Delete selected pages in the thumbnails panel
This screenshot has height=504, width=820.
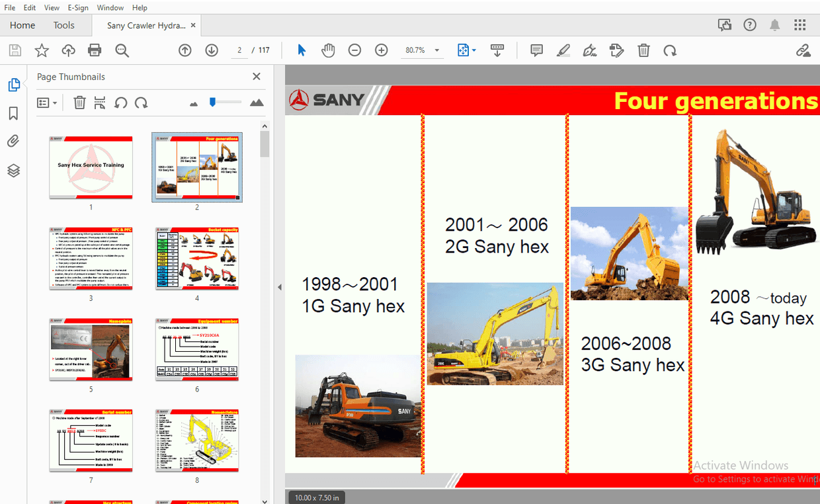79,103
